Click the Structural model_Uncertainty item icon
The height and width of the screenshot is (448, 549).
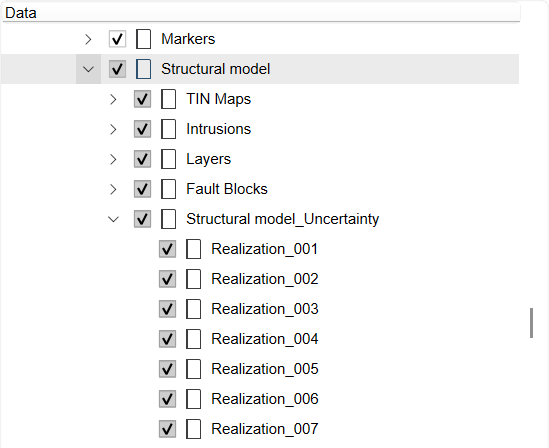coord(169,219)
